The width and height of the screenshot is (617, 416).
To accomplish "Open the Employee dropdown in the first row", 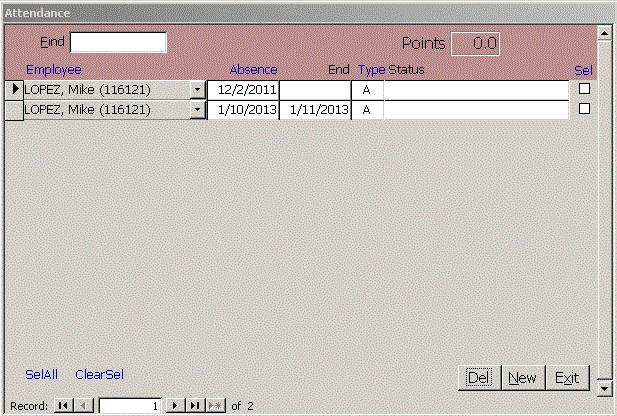I will pyautogui.click(x=197, y=90).
